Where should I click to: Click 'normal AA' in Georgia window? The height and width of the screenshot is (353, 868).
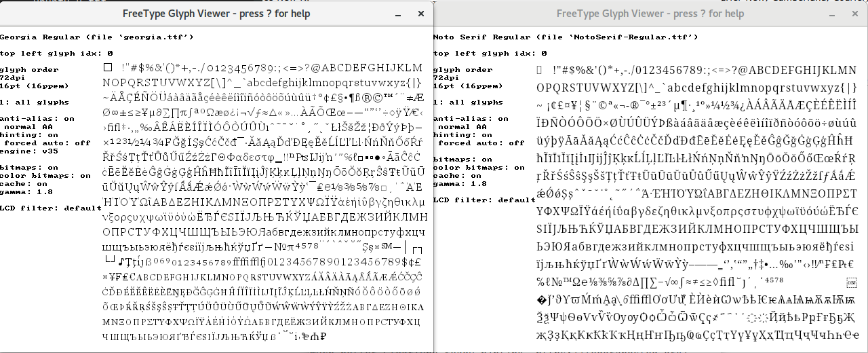[x=29, y=126]
